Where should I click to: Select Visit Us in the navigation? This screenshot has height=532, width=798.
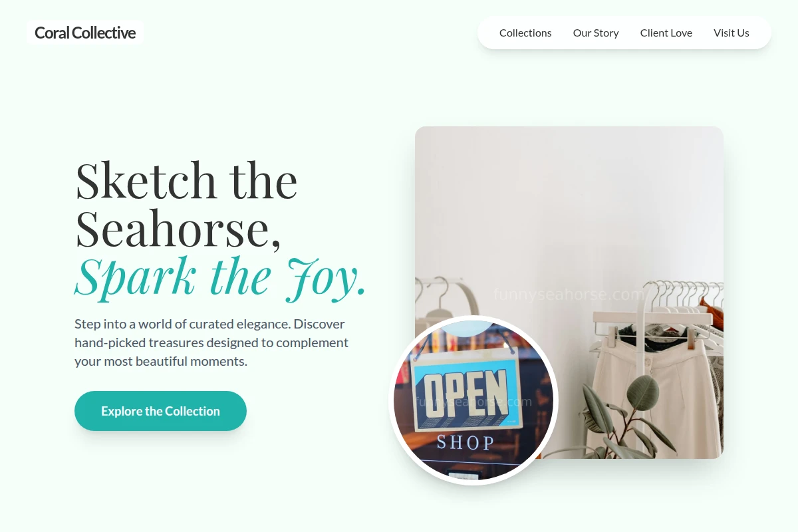[731, 33]
